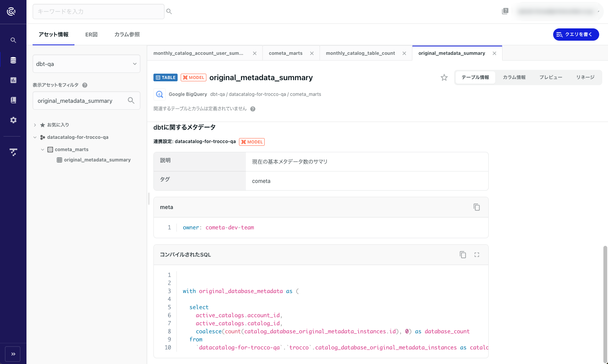Close the cometa_marts tab
Image resolution: width=608 pixels, height=364 pixels.
click(x=312, y=53)
